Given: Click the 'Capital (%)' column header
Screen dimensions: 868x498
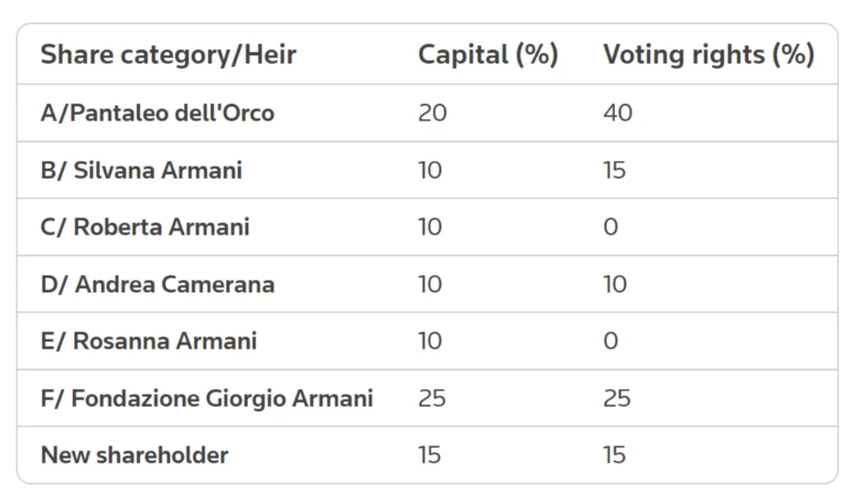Looking at the screenshot, I should (x=488, y=55).
